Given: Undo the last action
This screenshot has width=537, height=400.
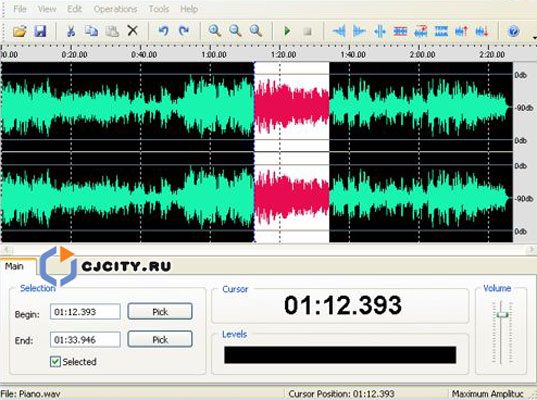Looking at the screenshot, I should pyautogui.click(x=163, y=31).
